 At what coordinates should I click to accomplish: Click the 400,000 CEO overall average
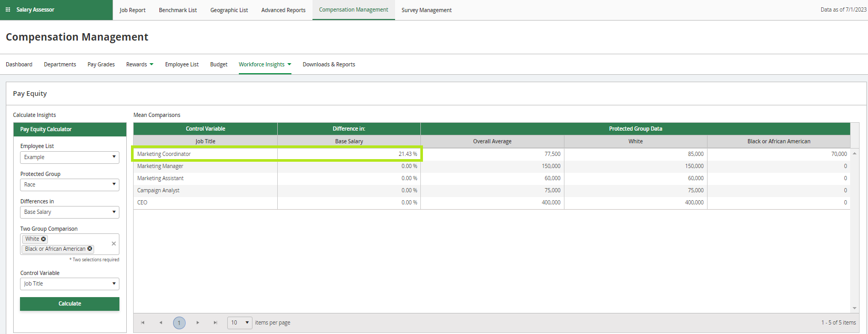point(551,202)
